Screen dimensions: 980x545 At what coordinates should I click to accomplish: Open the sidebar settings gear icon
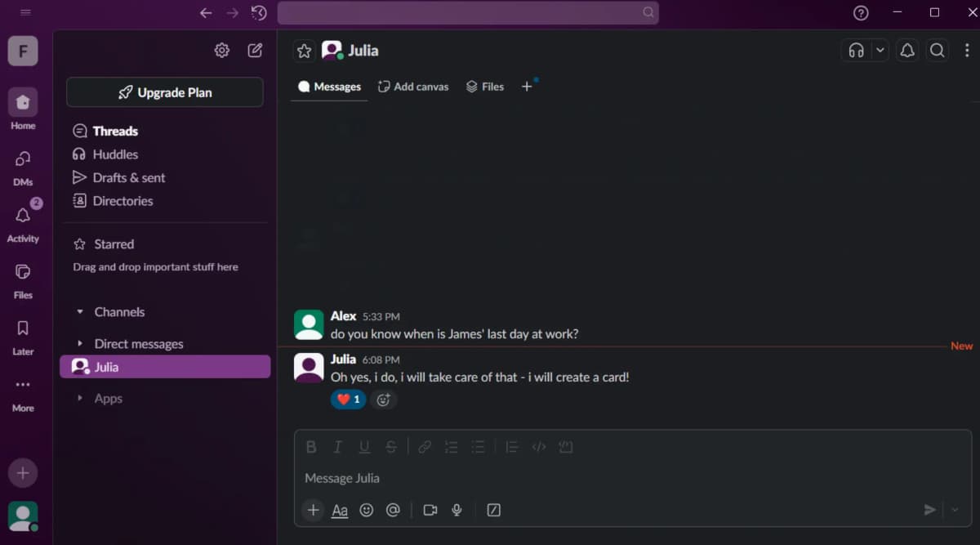pyautogui.click(x=222, y=51)
